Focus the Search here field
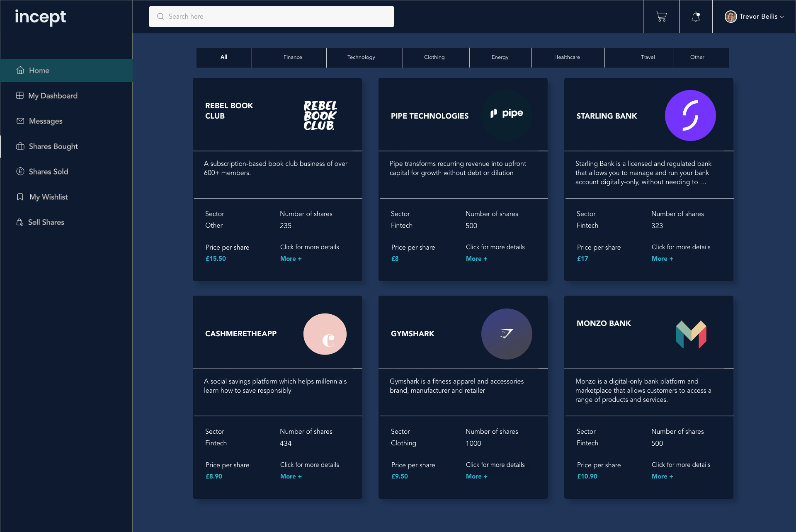 272,17
